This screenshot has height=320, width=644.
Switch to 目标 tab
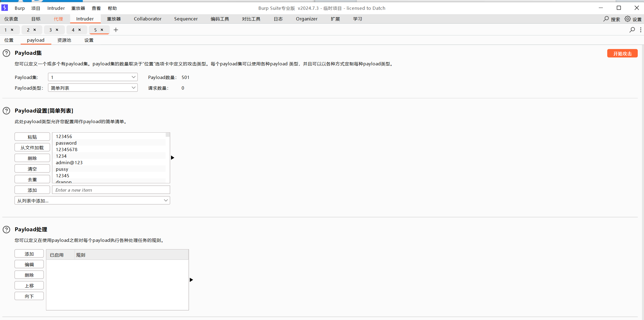click(x=36, y=19)
